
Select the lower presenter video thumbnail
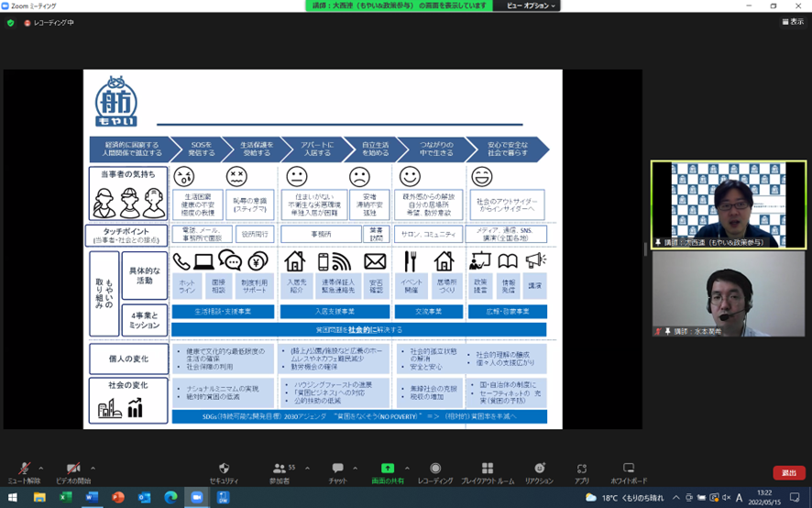click(728, 293)
